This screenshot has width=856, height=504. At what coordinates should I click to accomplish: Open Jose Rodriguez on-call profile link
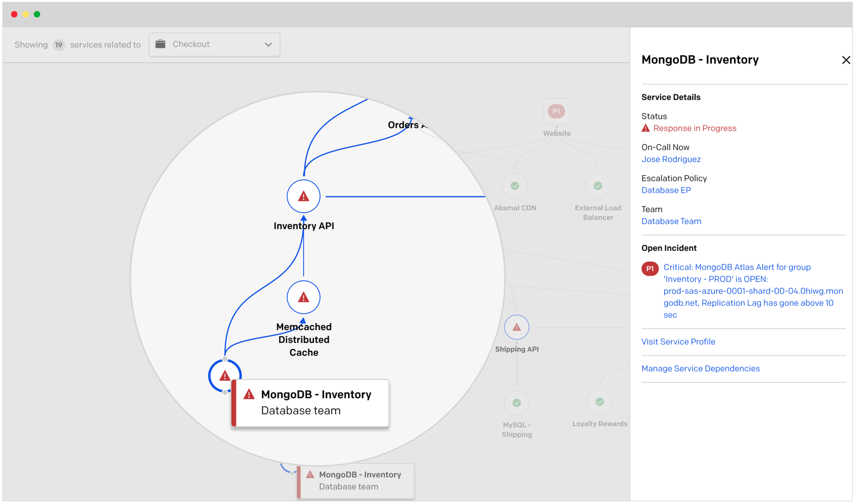tap(671, 160)
